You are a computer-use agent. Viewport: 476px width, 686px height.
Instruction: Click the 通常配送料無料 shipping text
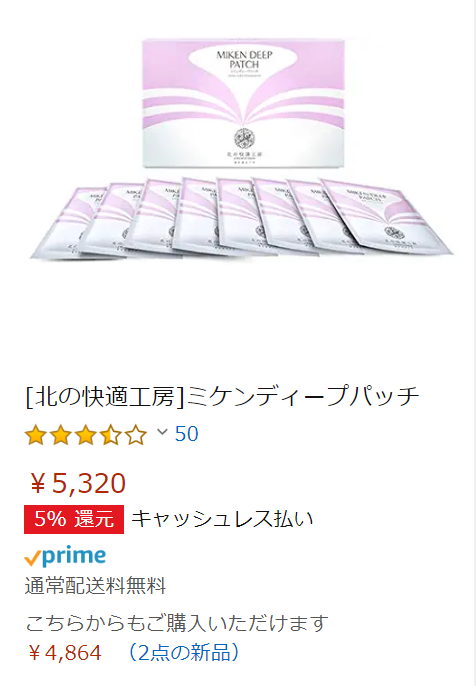pyautogui.click(x=95, y=586)
